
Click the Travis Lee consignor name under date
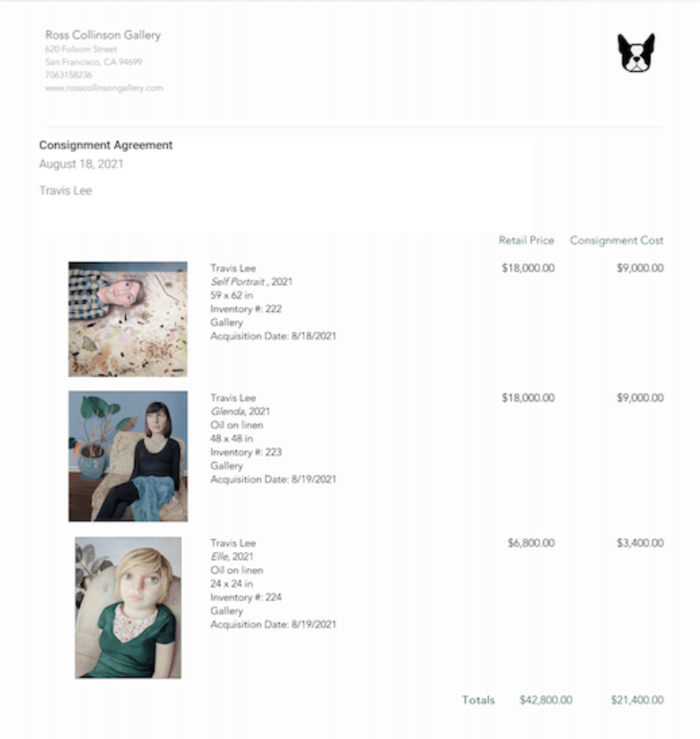tap(66, 191)
